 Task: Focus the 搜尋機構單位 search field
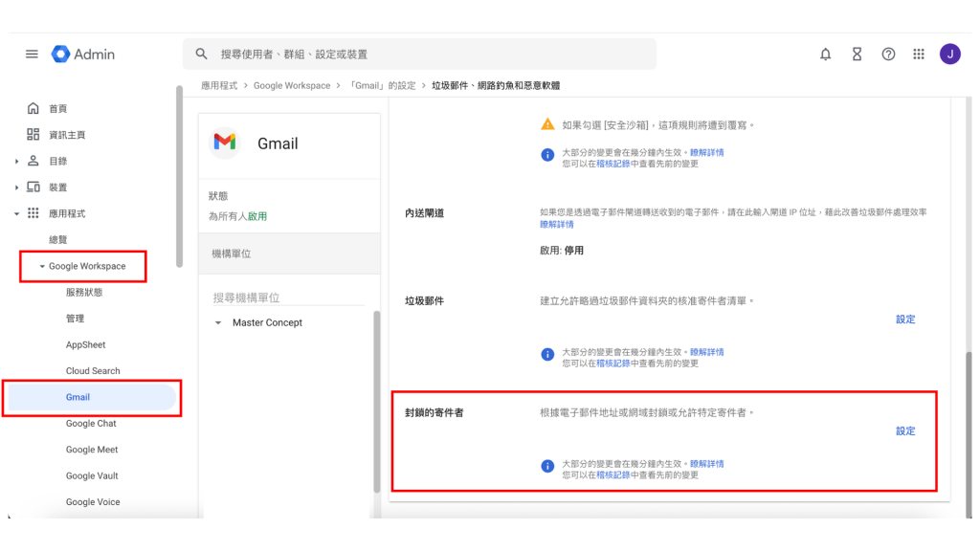point(288,298)
